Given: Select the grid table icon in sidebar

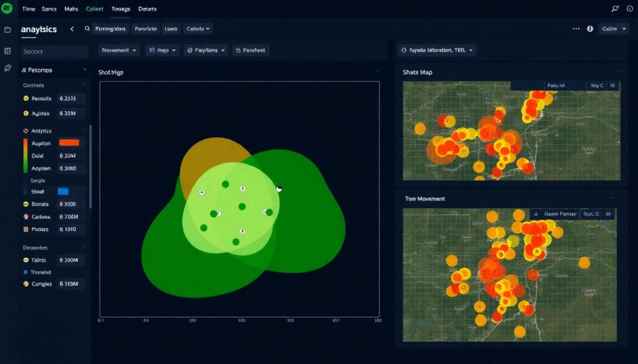Looking at the screenshot, I should coord(7,51).
